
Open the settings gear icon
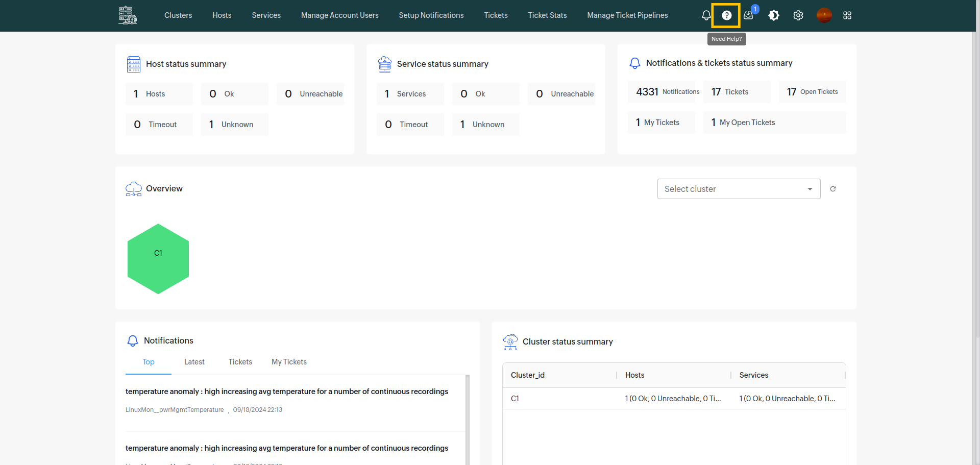point(798,15)
